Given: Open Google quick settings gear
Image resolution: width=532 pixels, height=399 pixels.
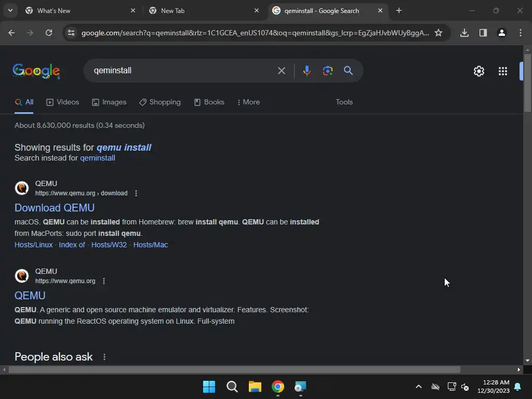Looking at the screenshot, I should coord(478,71).
